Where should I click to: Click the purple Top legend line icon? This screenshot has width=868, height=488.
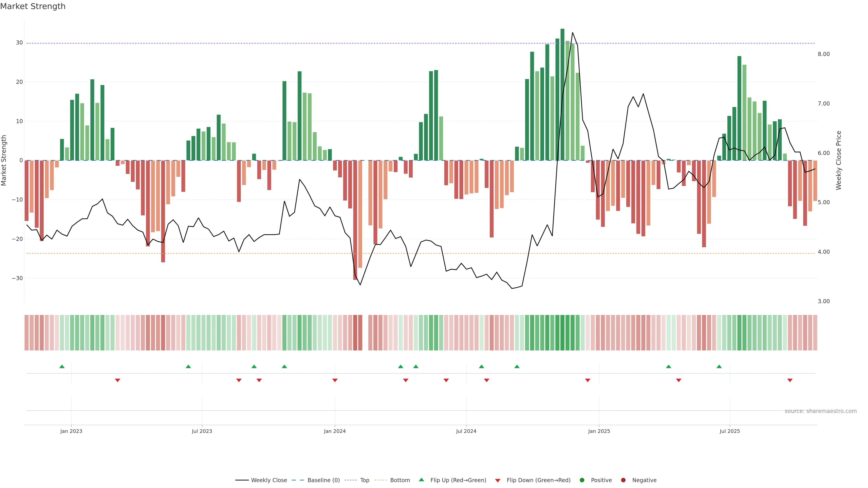[351, 480]
